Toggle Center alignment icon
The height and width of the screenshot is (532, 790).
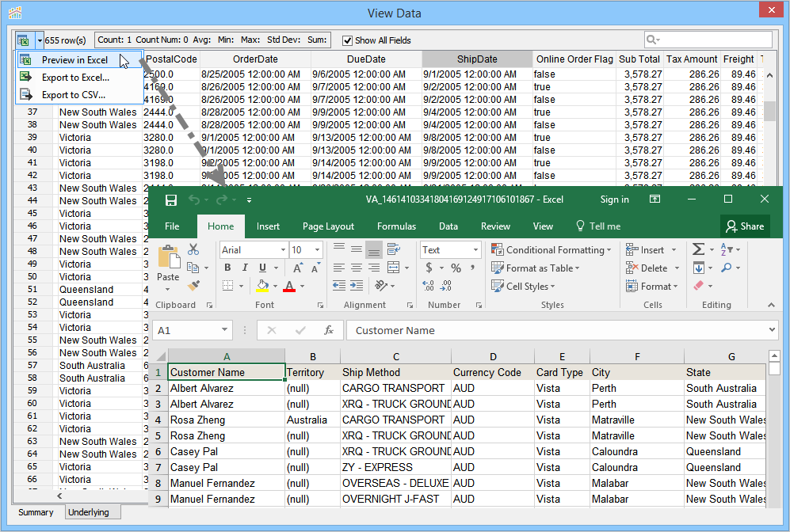(357, 268)
